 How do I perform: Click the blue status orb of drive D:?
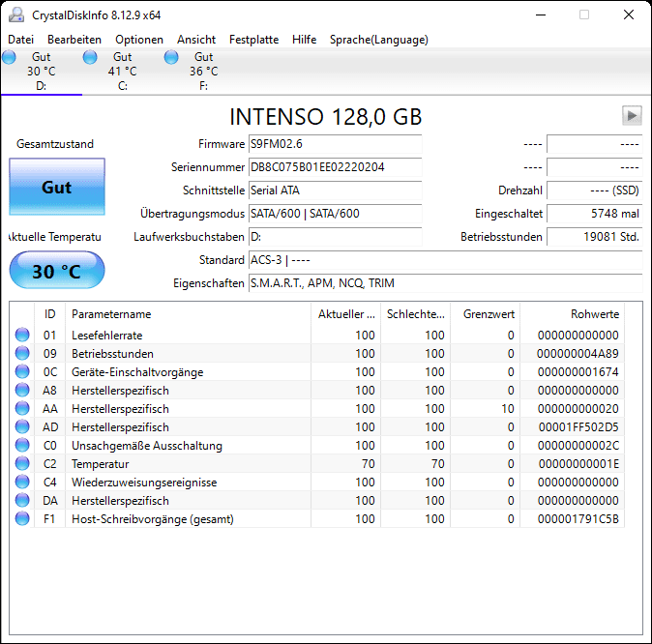click(x=9, y=57)
